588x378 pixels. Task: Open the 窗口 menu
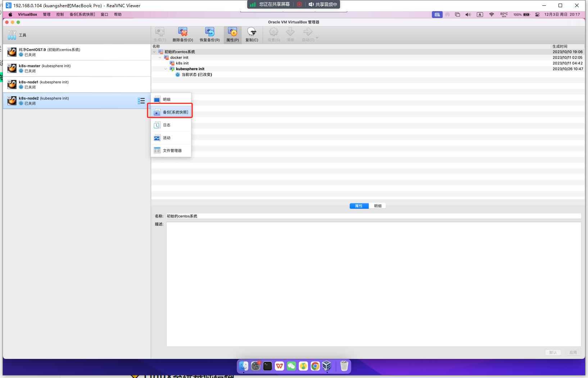(104, 14)
